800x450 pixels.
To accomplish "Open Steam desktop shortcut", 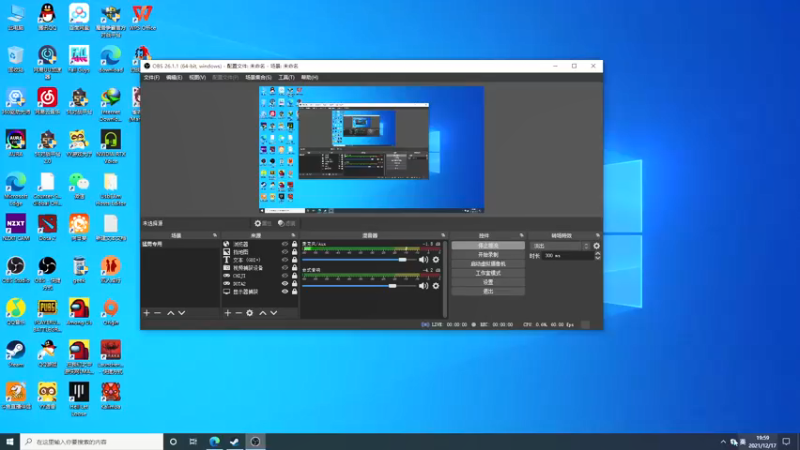I will [16, 354].
